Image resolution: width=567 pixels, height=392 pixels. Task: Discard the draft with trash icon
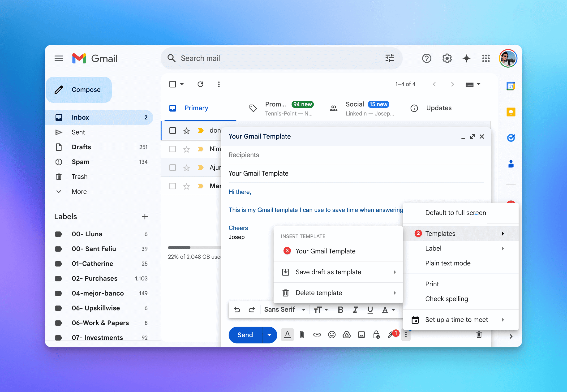(479, 335)
